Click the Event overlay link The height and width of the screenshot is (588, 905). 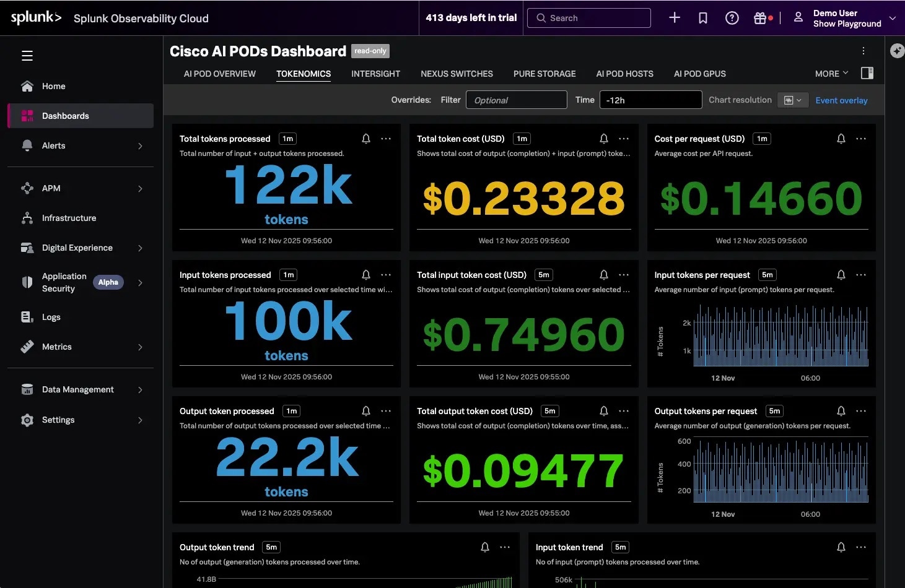(x=841, y=100)
